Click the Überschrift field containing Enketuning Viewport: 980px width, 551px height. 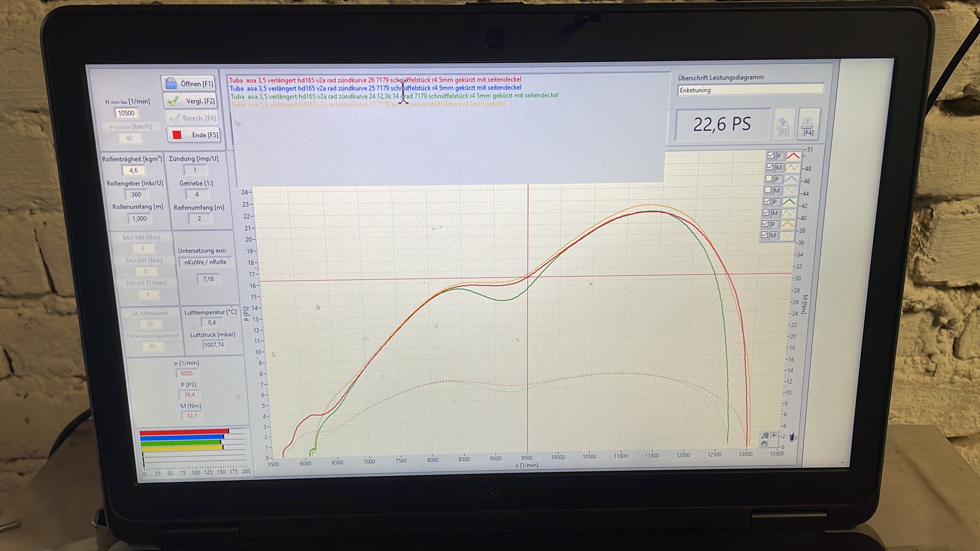point(749,90)
